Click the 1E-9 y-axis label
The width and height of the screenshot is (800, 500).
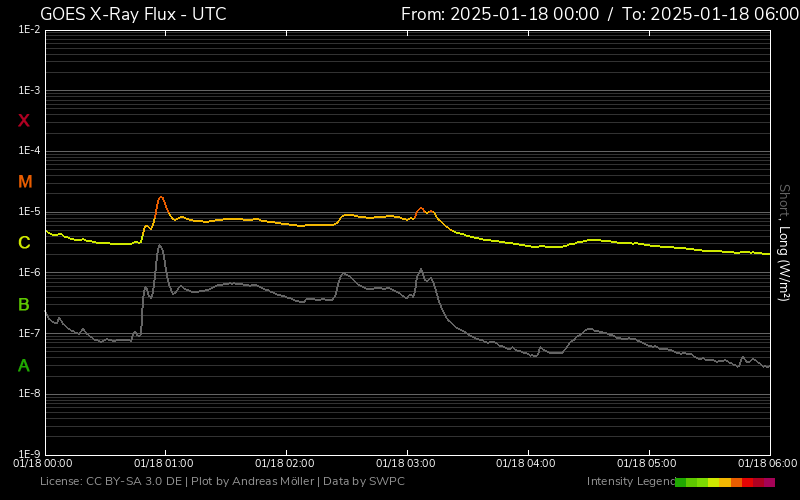(29, 454)
